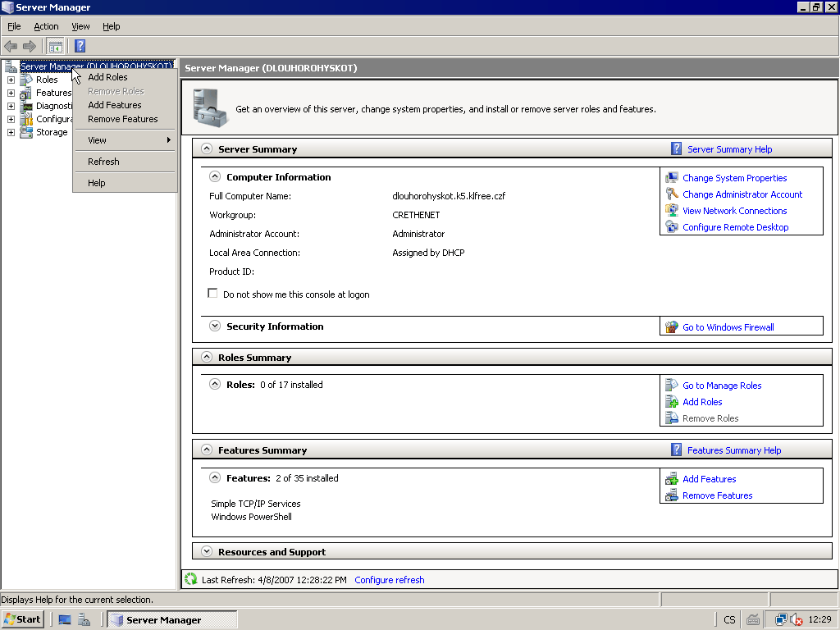Click the Features node icon in the tree
The image size is (840, 630).
[26, 93]
